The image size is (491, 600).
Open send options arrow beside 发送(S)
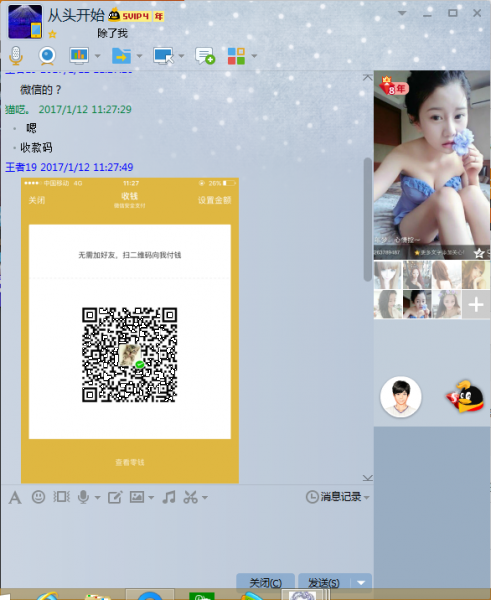(361, 583)
